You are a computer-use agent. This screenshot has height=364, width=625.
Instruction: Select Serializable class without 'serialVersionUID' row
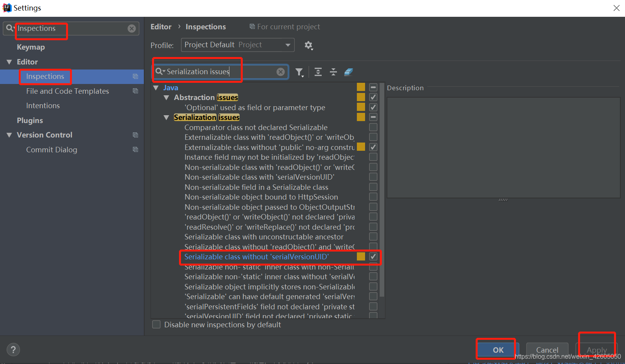tap(257, 257)
